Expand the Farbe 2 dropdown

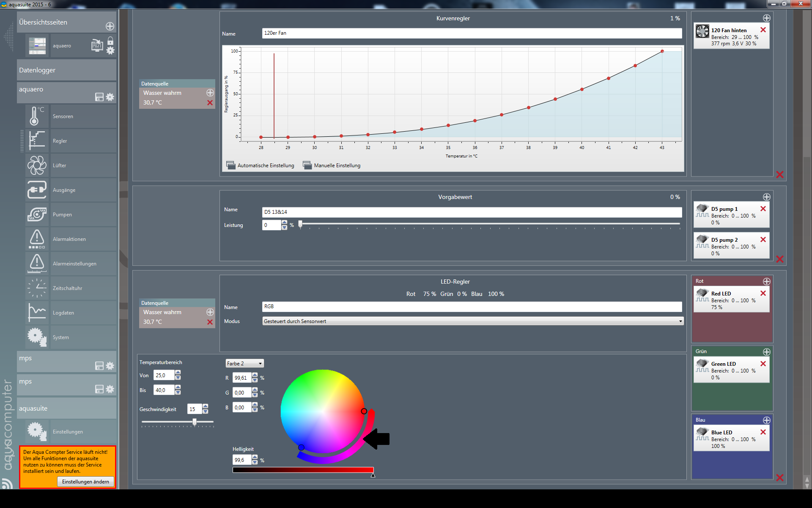244,364
